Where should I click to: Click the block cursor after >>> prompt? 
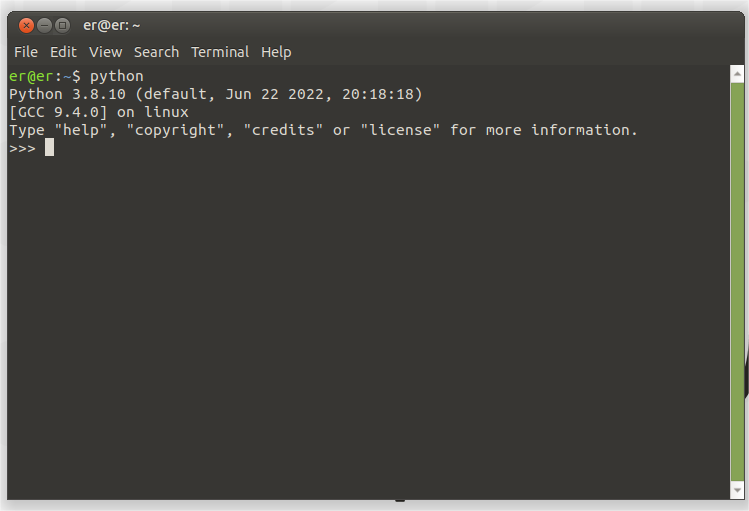pyautogui.click(x=49, y=148)
